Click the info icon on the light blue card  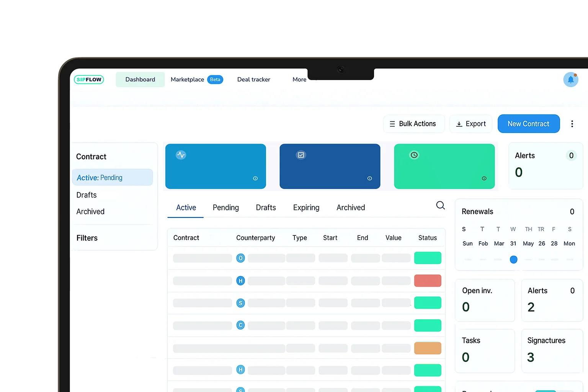pos(255,178)
